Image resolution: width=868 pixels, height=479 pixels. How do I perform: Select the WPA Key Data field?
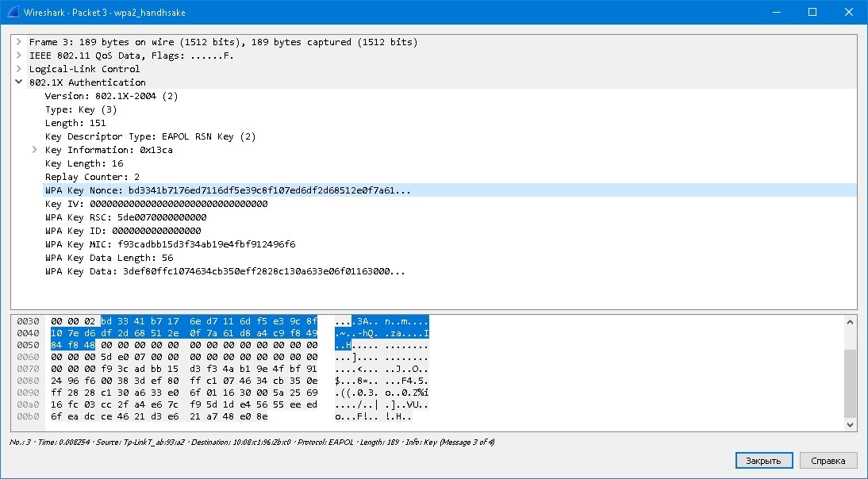[225, 271]
